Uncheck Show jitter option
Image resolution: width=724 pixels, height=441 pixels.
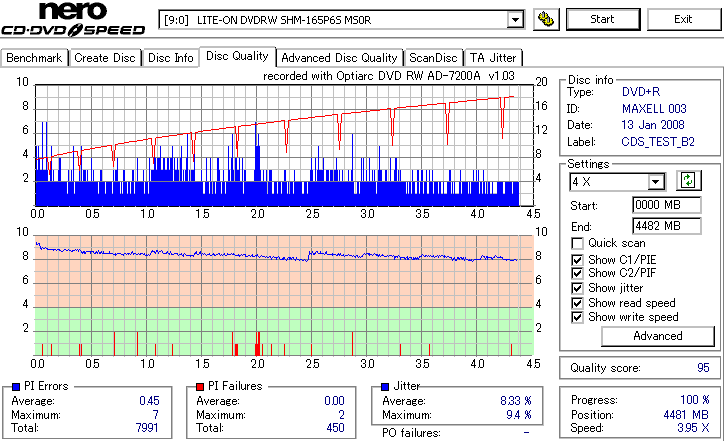(x=577, y=288)
